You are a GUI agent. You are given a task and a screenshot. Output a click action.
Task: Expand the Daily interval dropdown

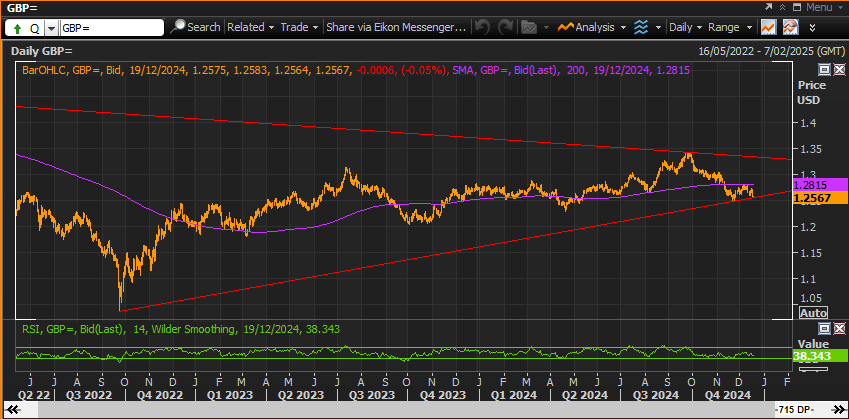685,27
